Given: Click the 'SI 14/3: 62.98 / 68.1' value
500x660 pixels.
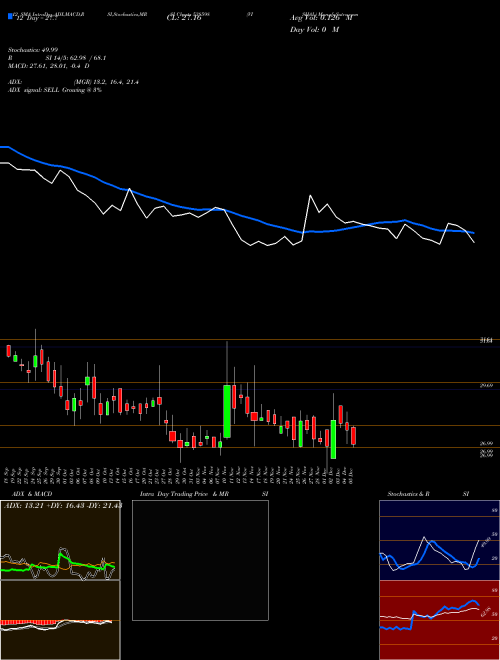Looking at the screenshot, I should click(x=76, y=58).
